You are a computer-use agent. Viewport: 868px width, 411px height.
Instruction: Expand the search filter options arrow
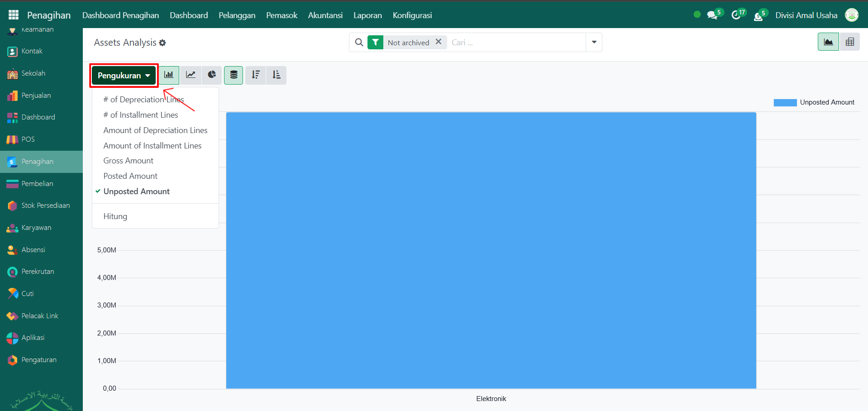(594, 43)
